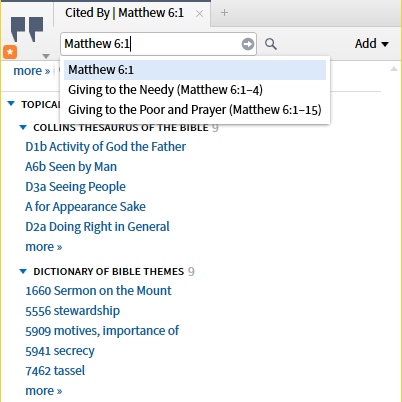402x402 pixels.
Task: Click the scrollbar up arrow
Action: click(394, 69)
